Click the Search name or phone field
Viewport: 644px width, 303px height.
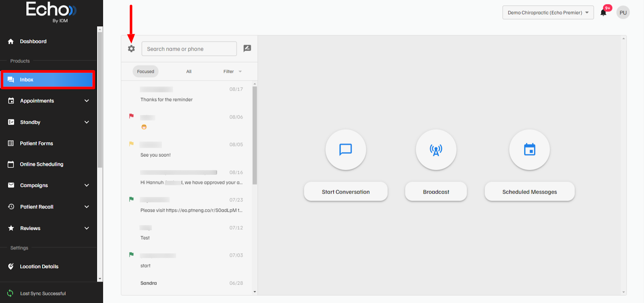click(x=189, y=49)
